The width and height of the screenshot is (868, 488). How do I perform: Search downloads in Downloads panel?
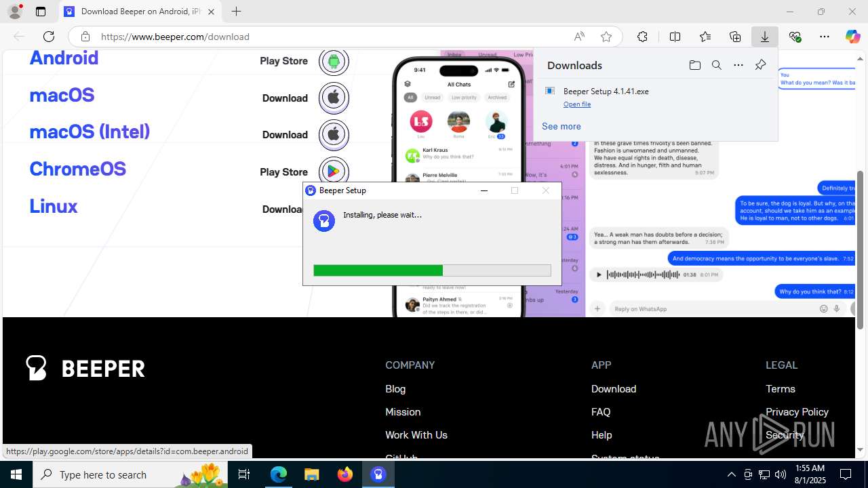[716, 65]
